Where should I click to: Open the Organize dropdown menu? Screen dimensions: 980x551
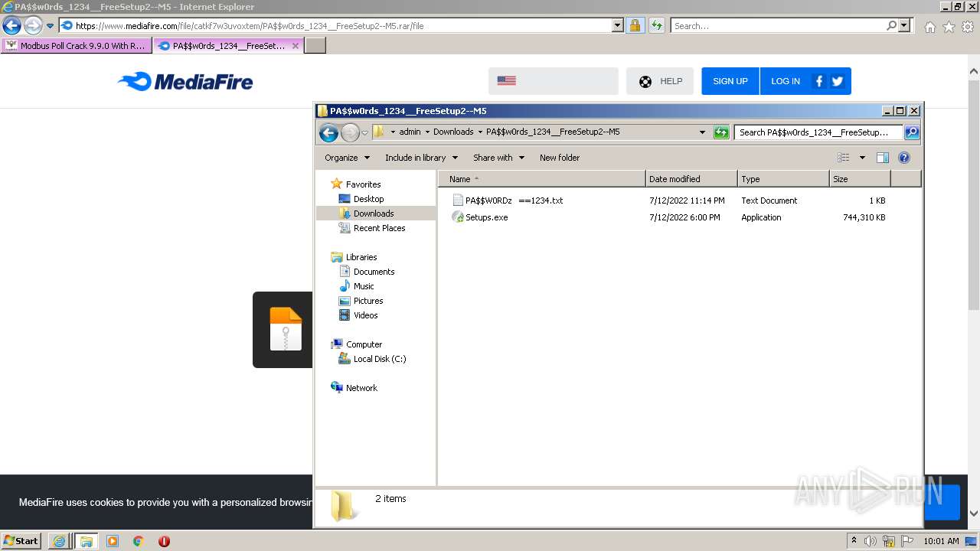(347, 158)
